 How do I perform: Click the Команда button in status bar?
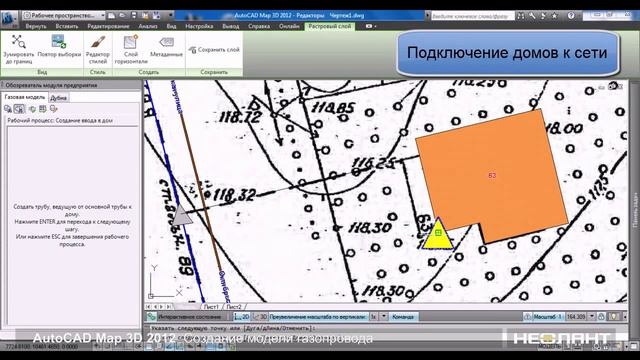point(403,317)
